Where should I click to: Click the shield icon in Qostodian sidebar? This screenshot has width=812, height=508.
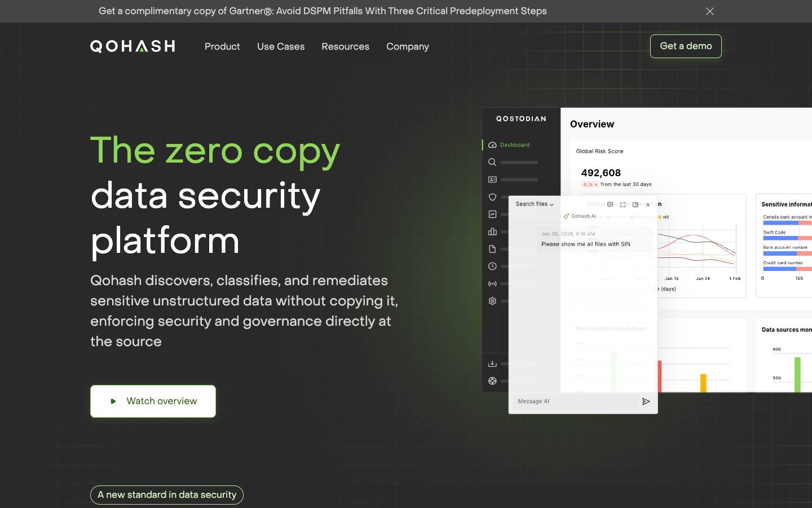(492, 197)
